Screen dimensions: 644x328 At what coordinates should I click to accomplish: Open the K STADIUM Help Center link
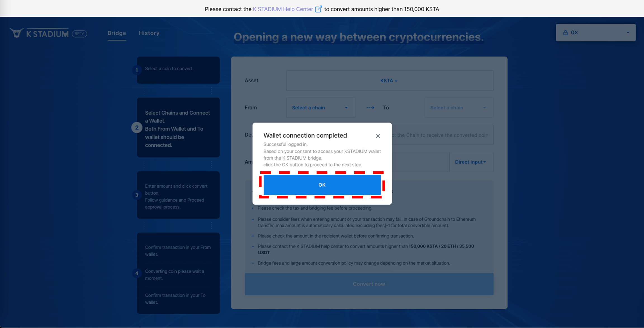pyautogui.click(x=283, y=9)
